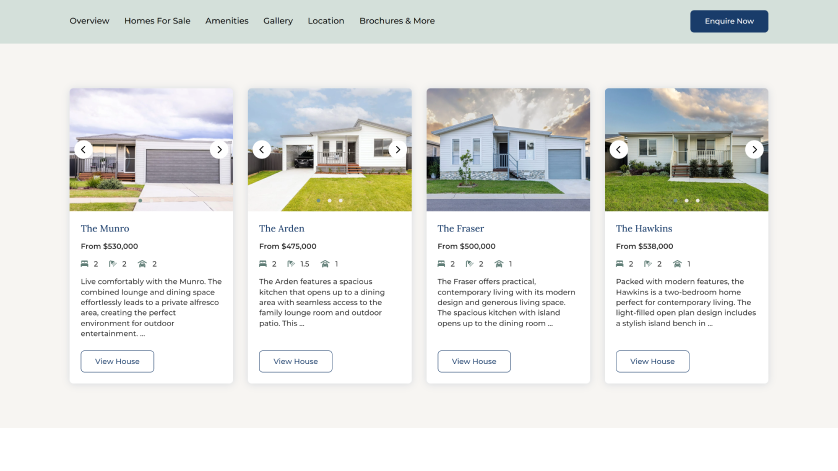Viewport: 838px width, 471px height.
Task: Click The Hawkins garage icon
Action: [678, 264]
